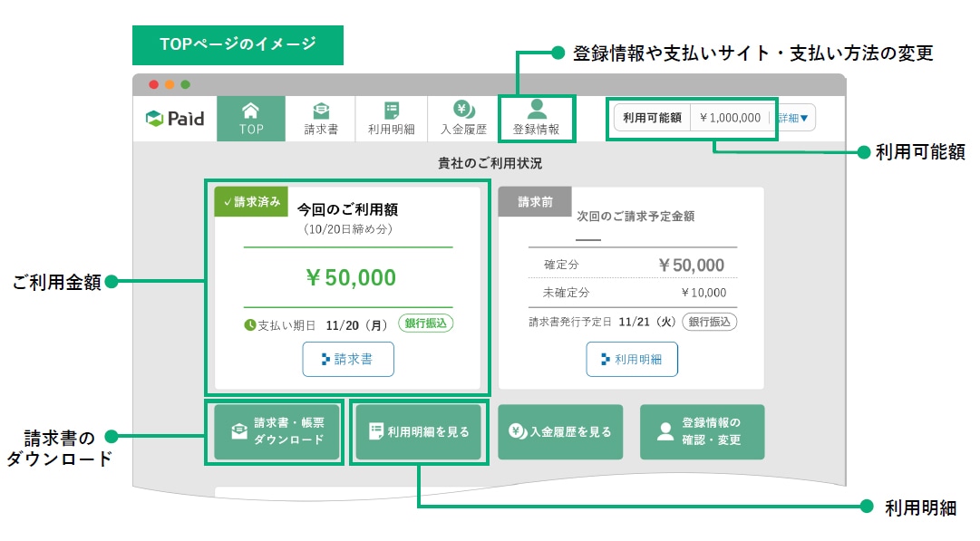Screen dimensions: 980x541
Task: Open the TOP home tab
Action: pos(251,119)
